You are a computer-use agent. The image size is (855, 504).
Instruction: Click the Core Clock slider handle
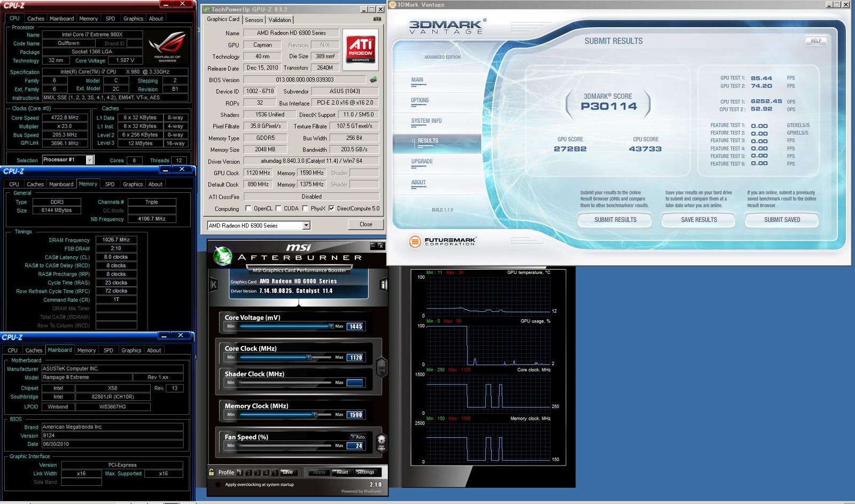(309, 357)
